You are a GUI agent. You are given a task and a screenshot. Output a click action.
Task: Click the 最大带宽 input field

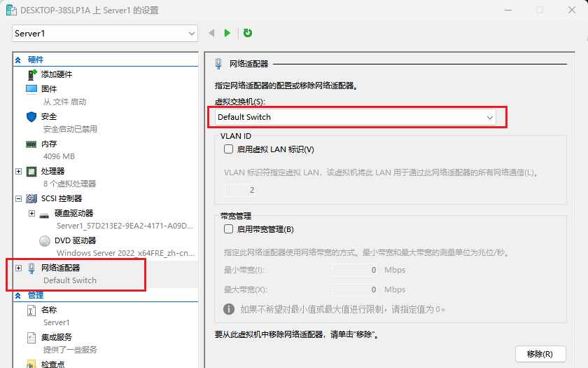pyautogui.click(x=354, y=289)
